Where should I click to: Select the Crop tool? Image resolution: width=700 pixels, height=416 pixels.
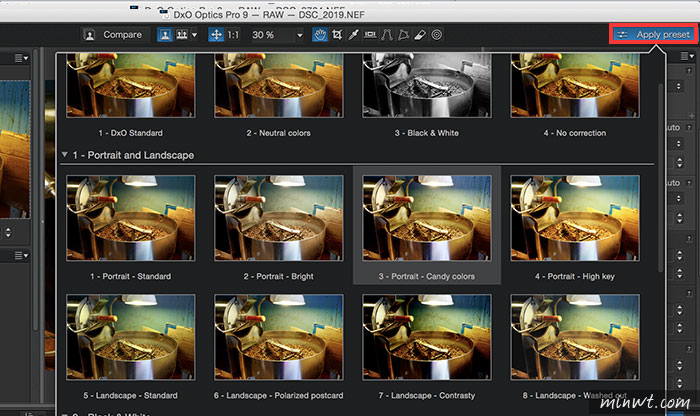pyautogui.click(x=337, y=35)
